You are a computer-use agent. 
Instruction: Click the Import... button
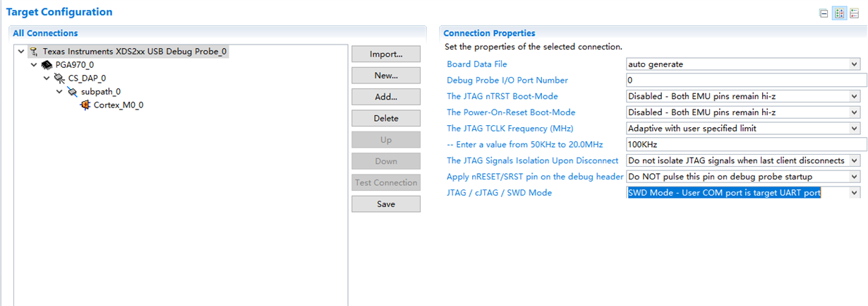(386, 54)
